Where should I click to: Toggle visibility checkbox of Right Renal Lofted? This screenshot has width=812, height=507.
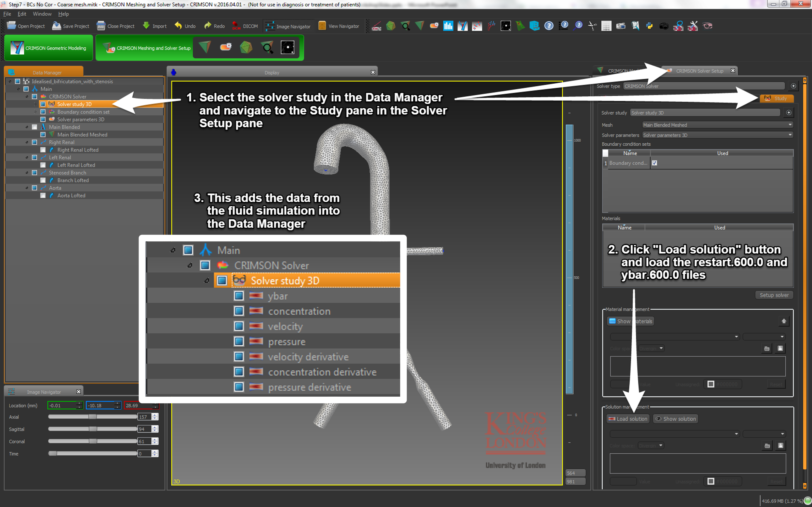pos(43,150)
